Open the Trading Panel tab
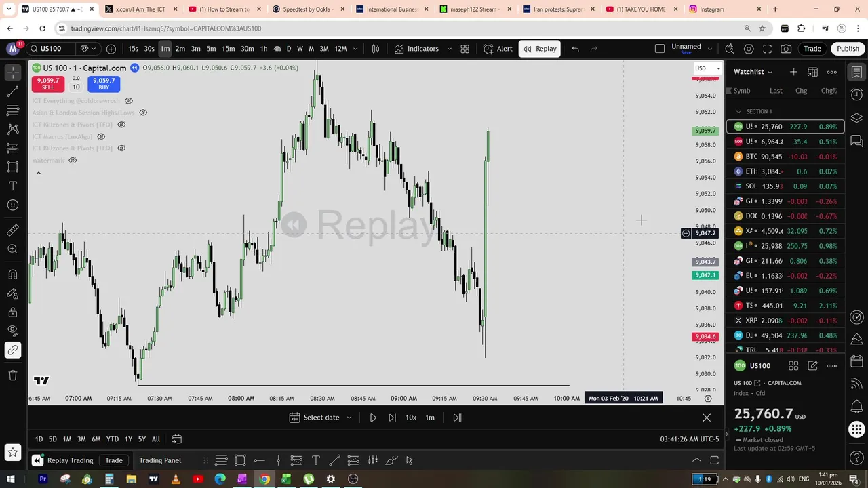This screenshot has width=868, height=488. 160,460
